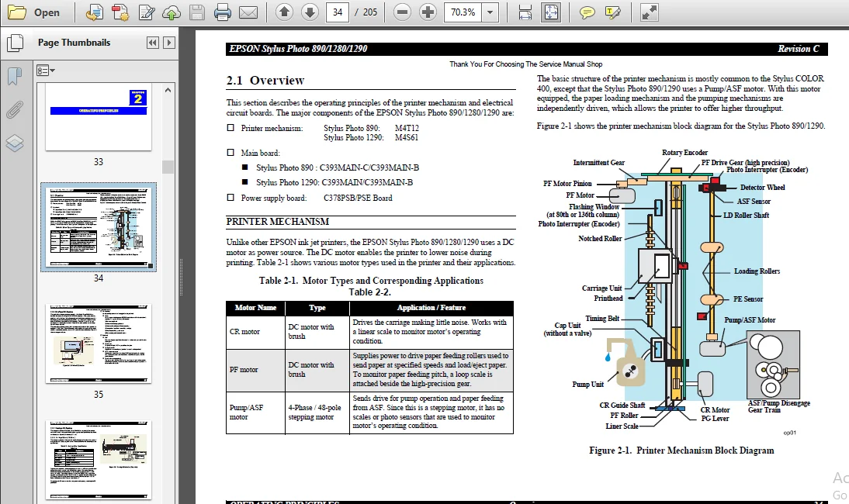Click the 'Pump Unit' diagram label

click(x=588, y=385)
